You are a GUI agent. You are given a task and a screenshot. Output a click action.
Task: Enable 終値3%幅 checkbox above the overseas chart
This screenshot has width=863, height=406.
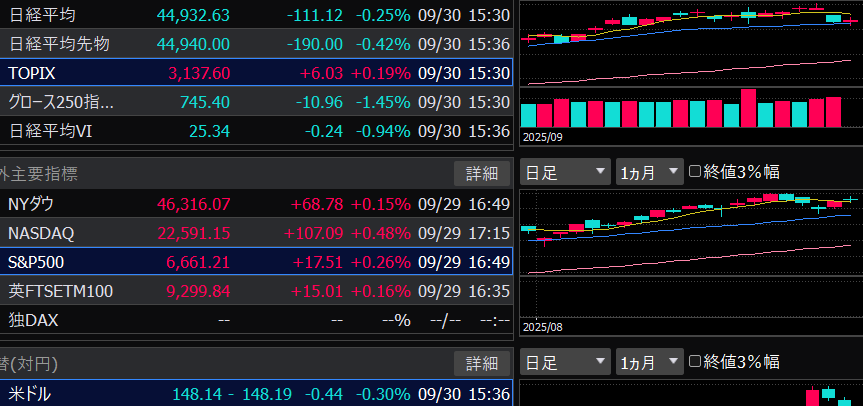coord(696,172)
